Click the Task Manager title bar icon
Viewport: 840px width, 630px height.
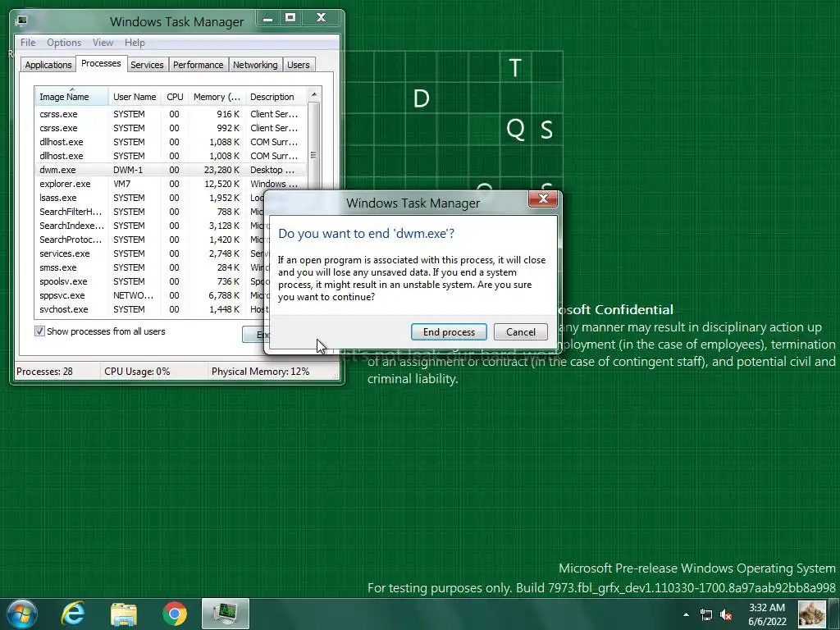(x=21, y=21)
